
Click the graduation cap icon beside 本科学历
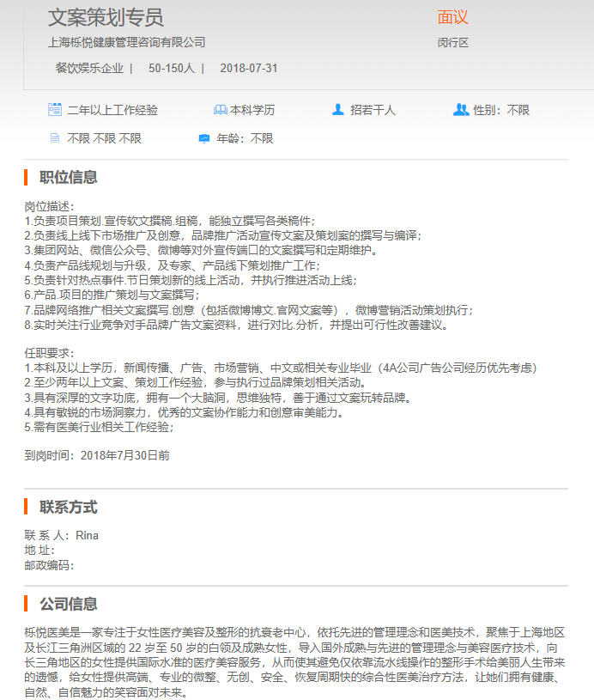[x=220, y=110]
